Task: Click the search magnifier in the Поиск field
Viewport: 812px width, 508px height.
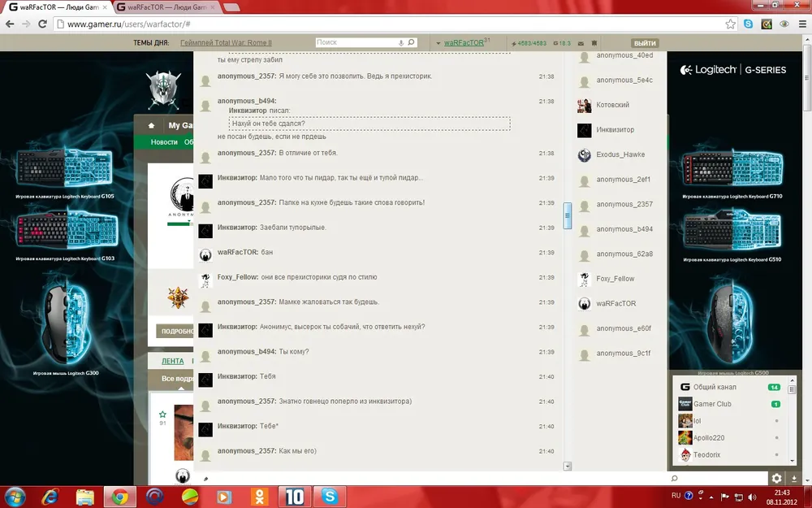Action: (411, 42)
